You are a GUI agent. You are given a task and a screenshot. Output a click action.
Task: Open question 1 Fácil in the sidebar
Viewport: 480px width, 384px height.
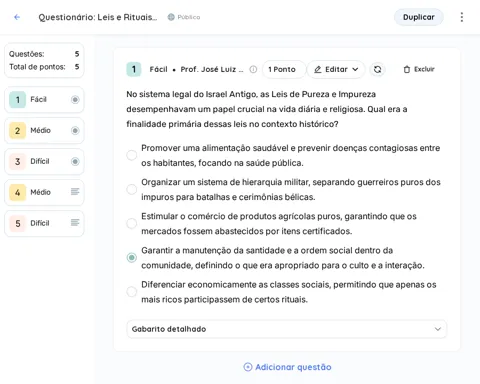(44, 100)
